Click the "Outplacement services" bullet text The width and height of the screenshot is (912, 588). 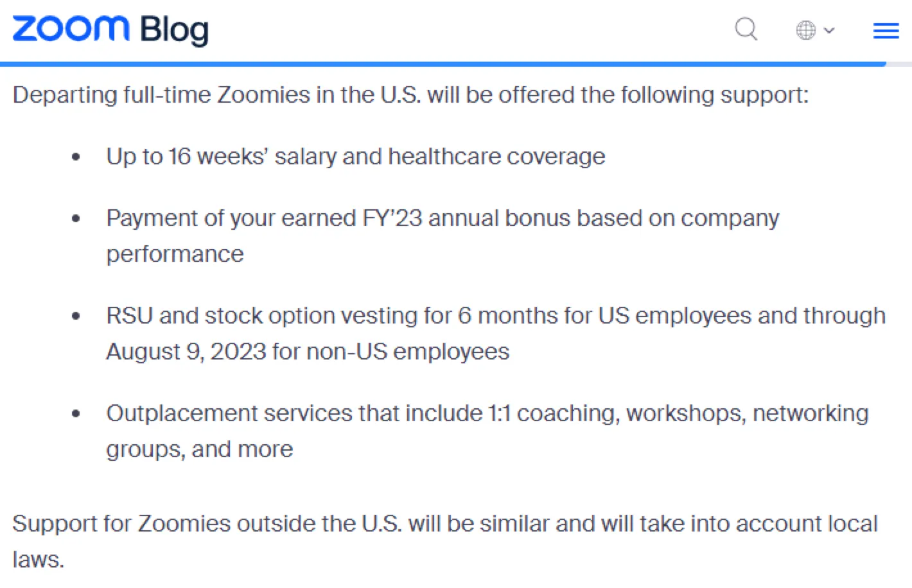pos(487,413)
